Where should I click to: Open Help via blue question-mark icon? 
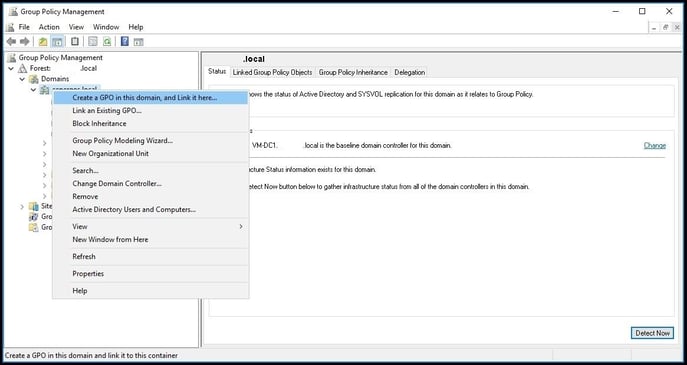pyautogui.click(x=125, y=41)
